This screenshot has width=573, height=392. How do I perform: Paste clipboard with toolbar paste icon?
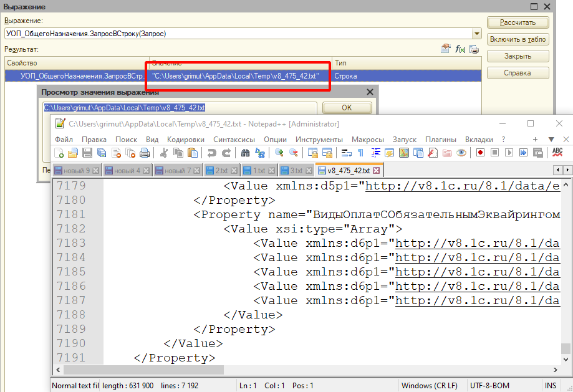(193, 152)
